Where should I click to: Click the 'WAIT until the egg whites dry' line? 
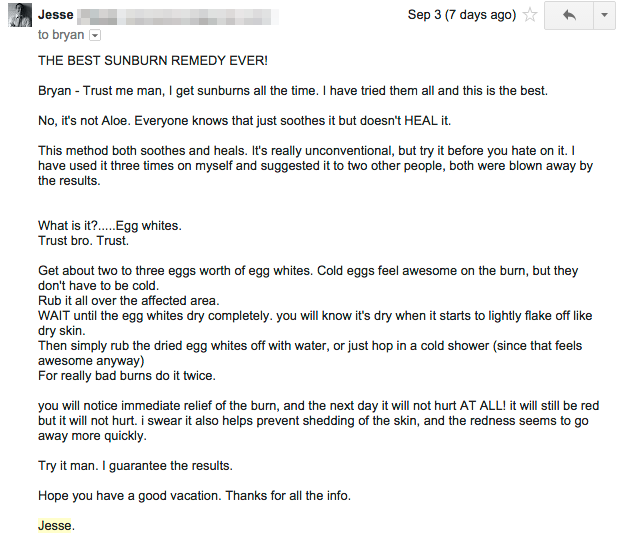coord(315,323)
